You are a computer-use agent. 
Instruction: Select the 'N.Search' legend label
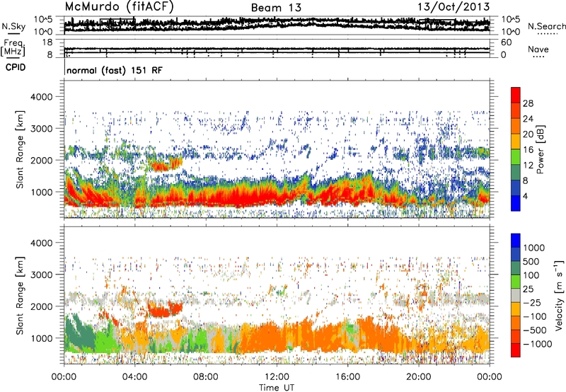coord(546,26)
